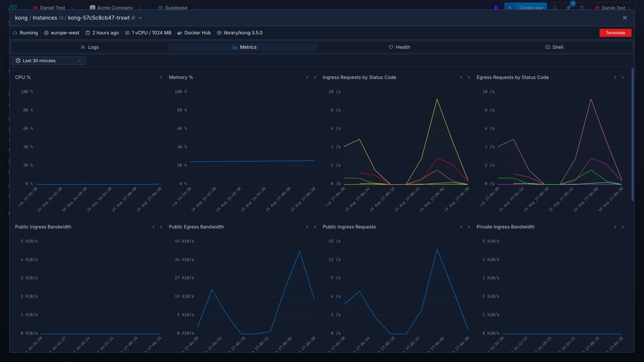Click the Public Egress Bandwidth chart title
The width and height of the screenshot is (644, 362).
[196, 227]
